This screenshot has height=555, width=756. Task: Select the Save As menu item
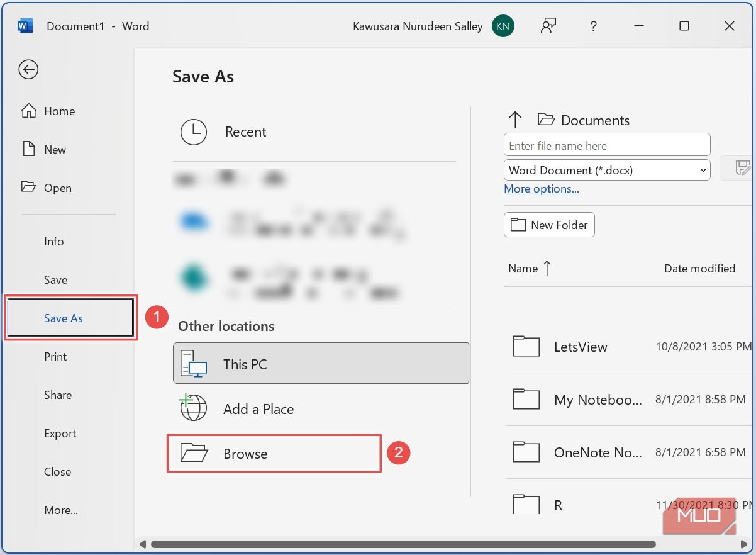[x=64, y=318]
